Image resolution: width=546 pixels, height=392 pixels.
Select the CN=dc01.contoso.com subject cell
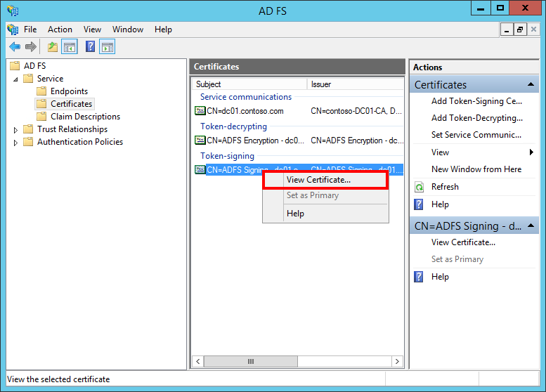(x=245, y=111)
